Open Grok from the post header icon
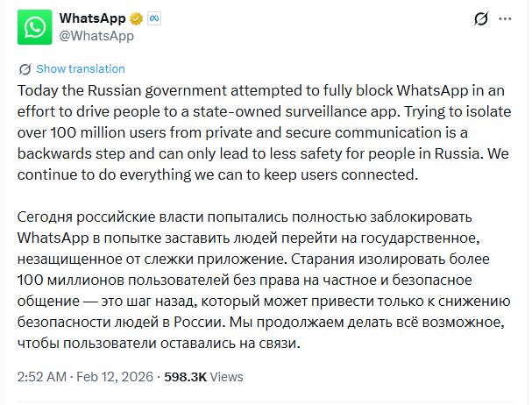Viewport: 532px width, 405px height. 480,18
